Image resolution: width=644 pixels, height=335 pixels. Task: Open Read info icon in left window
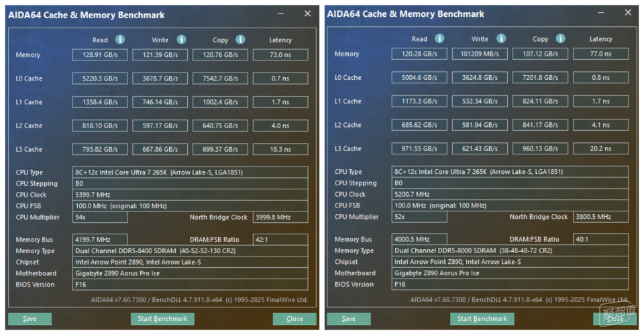point(120,40)
